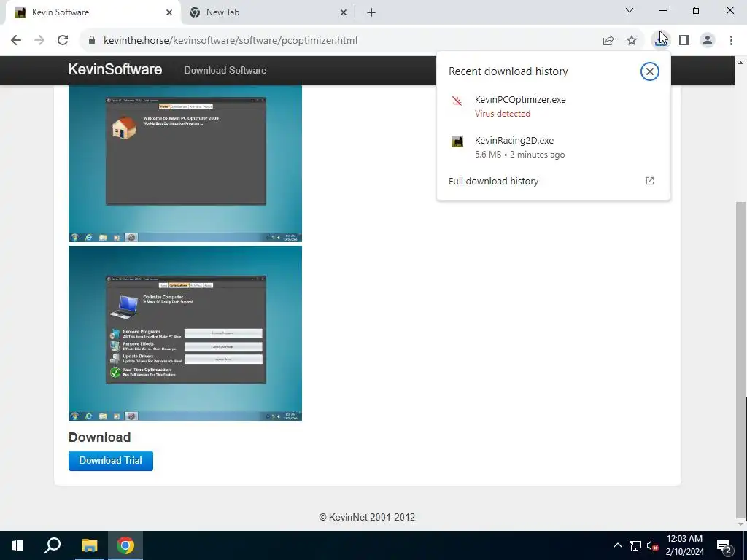Image resolution: width=747 pixels, height=560 pixels.
Task: Click the muted volume tray icon
Action: tap(652, 545)
